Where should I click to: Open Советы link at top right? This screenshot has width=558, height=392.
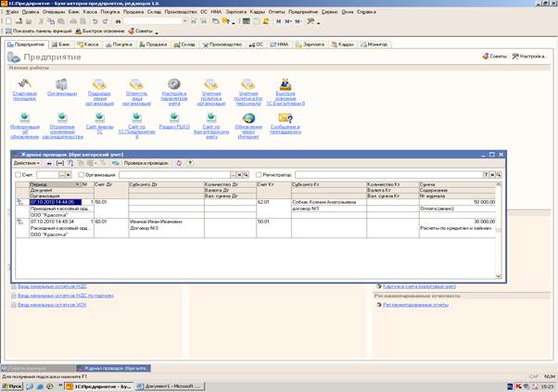coord(495,57)
